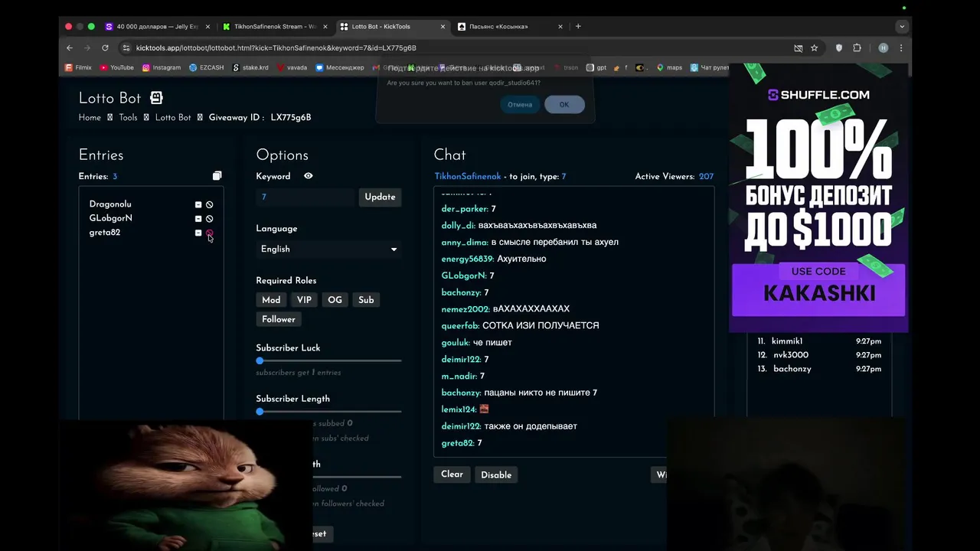Open a new browser tab with plus
The height and width of the screenshot is (551, 980).
pyautogui.click(x=578, y=26)
